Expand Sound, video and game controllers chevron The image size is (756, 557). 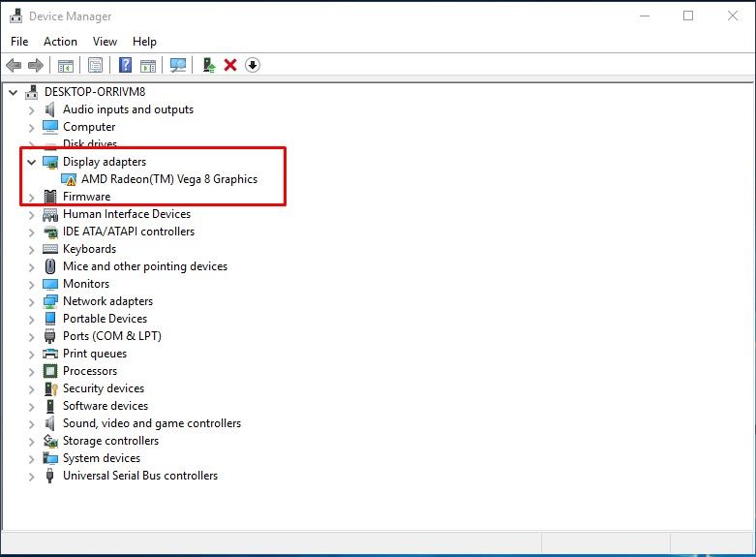pyautogui.click(x=31, y=424)
